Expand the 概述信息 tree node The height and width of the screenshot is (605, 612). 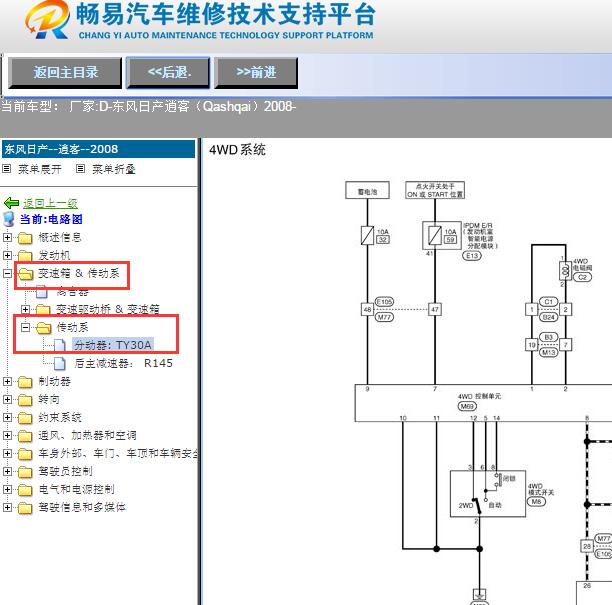tap(7, 237)
